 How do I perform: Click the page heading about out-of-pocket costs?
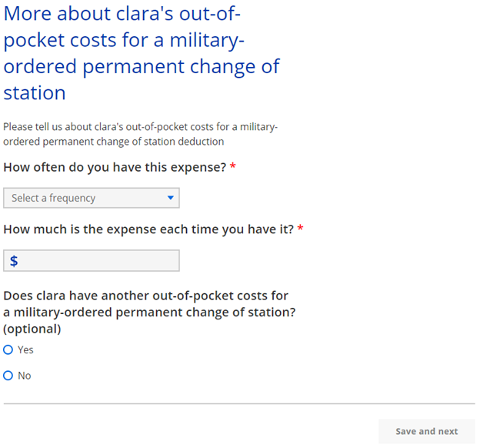tap(142, 54)
